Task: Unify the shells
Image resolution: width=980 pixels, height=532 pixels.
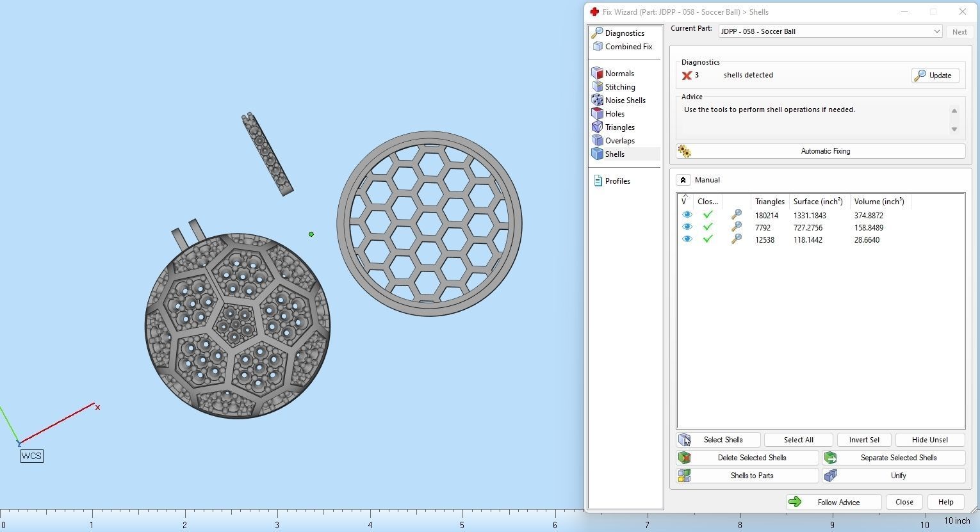Action: 894,476
